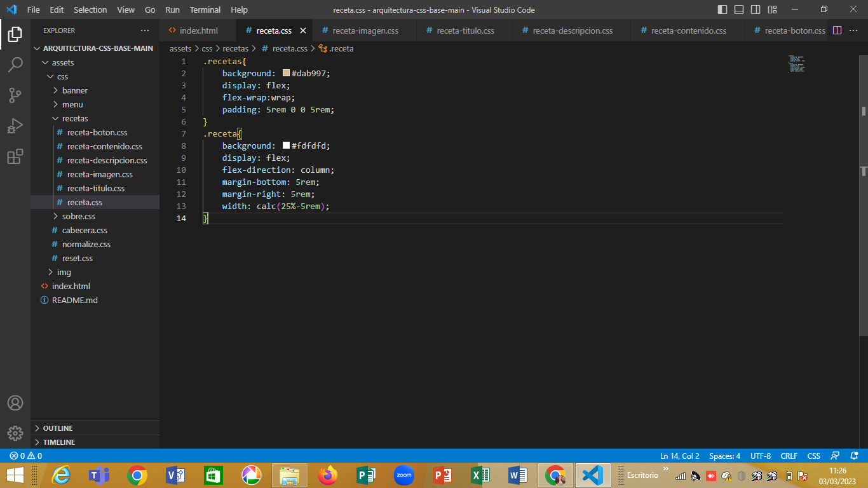Open Zoom from the taskbar
The image size is (868, 488).
(404, 475)
